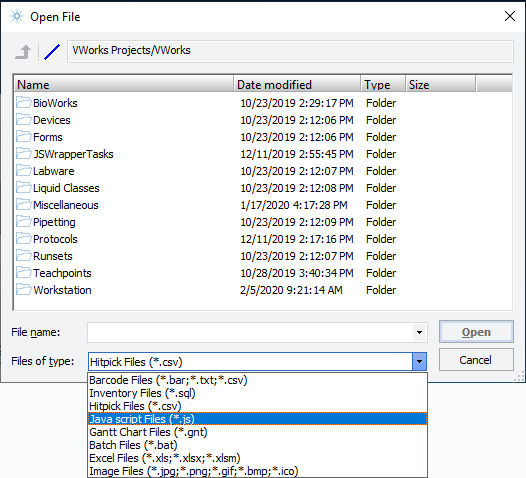Expand the File name dropdown arrow

419,332
